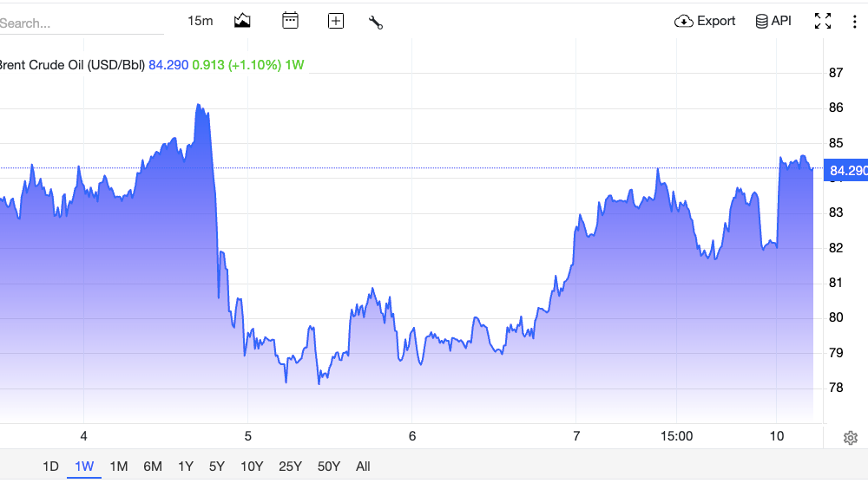Select the 6M time range
The image size is (868, 483).
pos(152,467)
